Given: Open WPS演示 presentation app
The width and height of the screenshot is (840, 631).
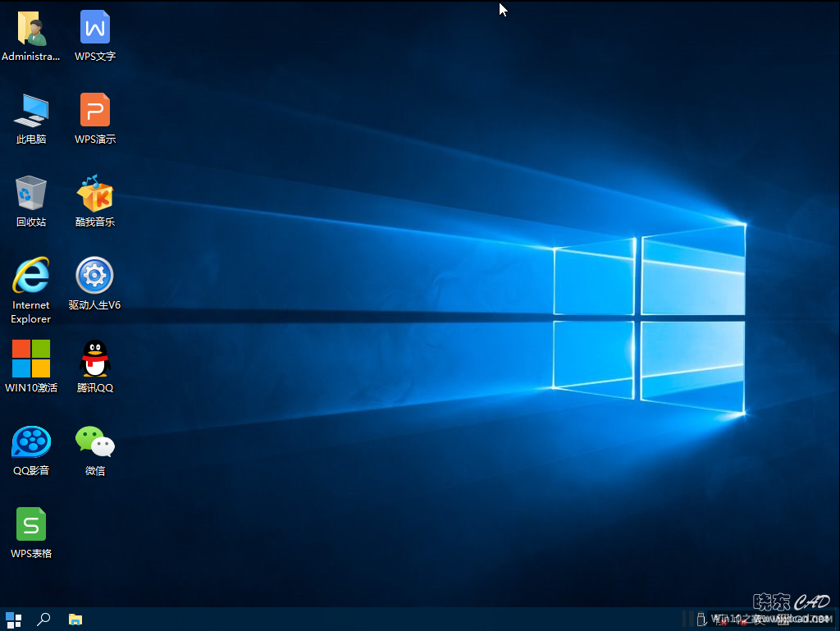Looking at the screenshot, I should coord(95,110).
